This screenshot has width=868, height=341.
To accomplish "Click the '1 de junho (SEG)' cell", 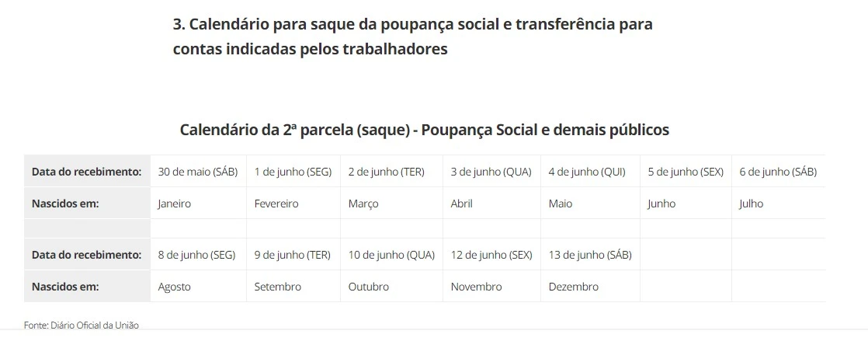I will coord(293,172).
